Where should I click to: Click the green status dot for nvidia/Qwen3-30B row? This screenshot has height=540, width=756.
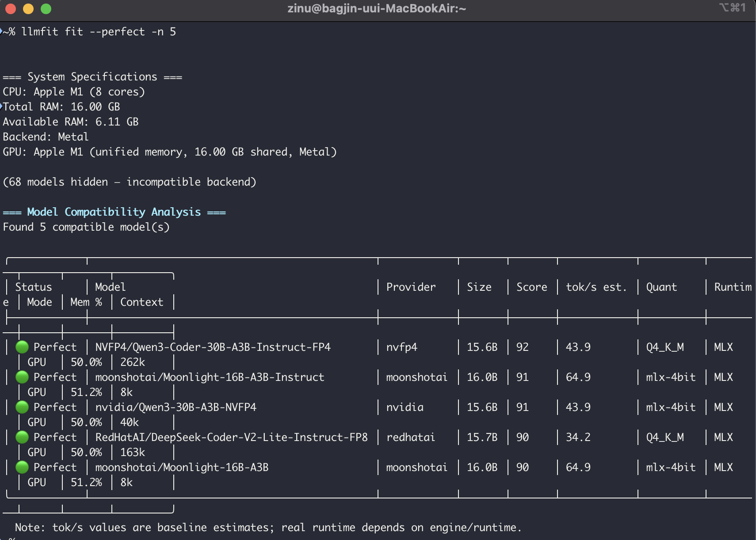(22, 407)
